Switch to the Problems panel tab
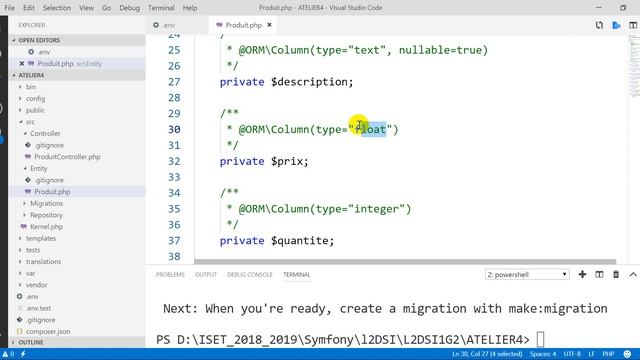Screen dimensions: 640x360 pyautogui.click(x=170, y=274)
